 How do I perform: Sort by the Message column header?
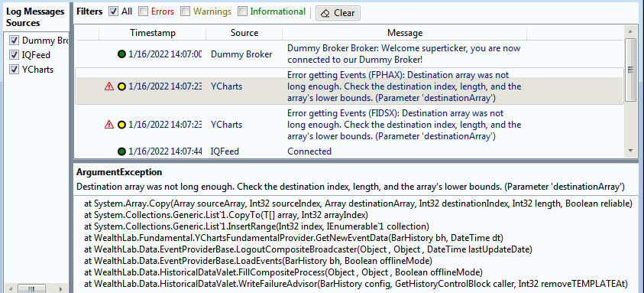coord(405,33)
